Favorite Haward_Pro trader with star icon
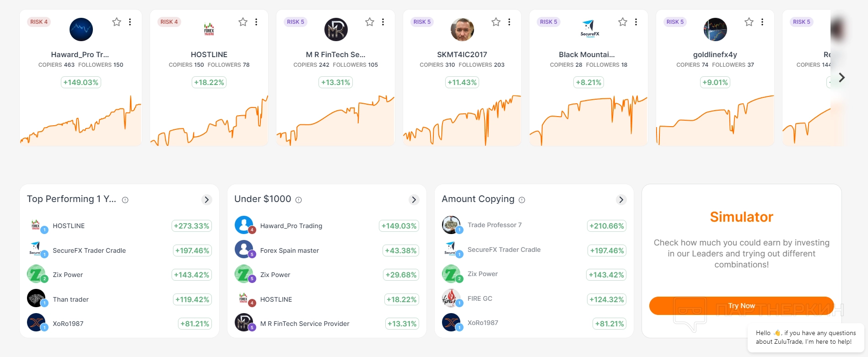The height and width of the screenshot is (357, 868). click(117, 22)
